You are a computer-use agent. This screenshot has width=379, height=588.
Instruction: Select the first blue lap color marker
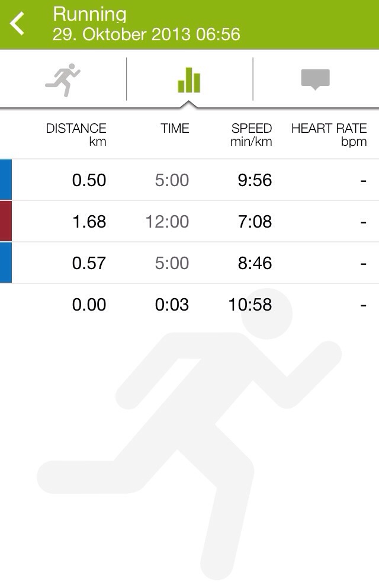coord(6,180)
